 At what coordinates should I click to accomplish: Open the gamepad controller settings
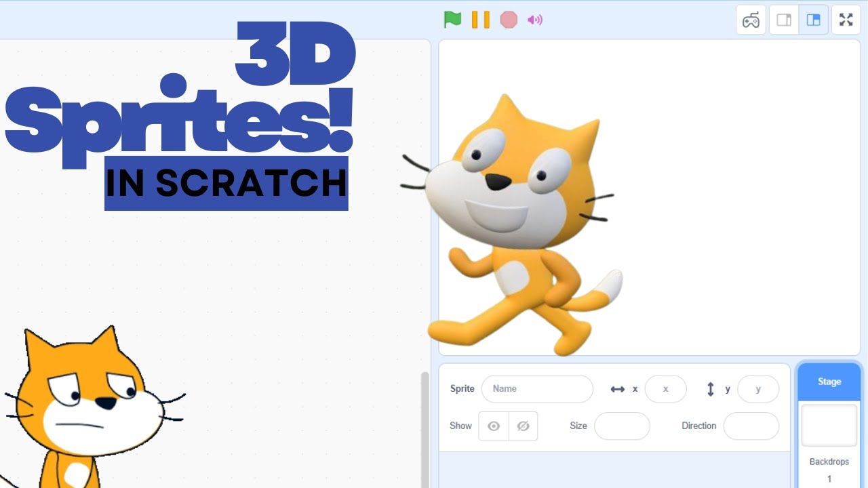coord(751,20)
